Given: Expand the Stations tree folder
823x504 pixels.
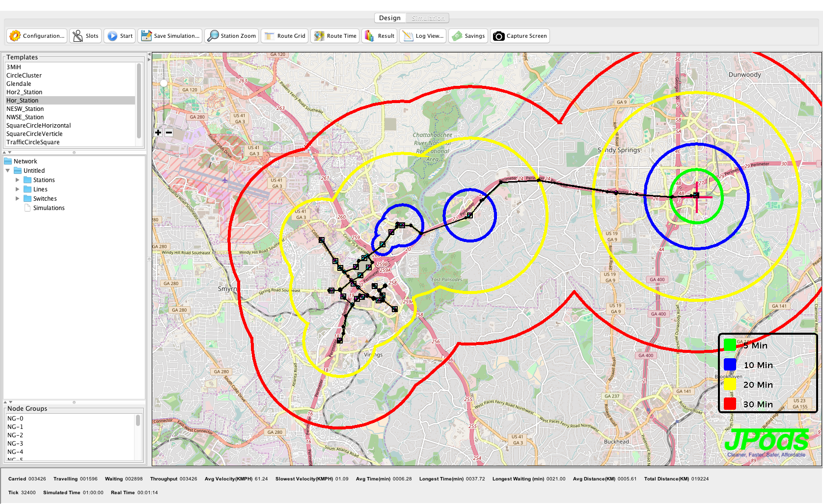Looking at the screenshot, I should pos(18,180).
